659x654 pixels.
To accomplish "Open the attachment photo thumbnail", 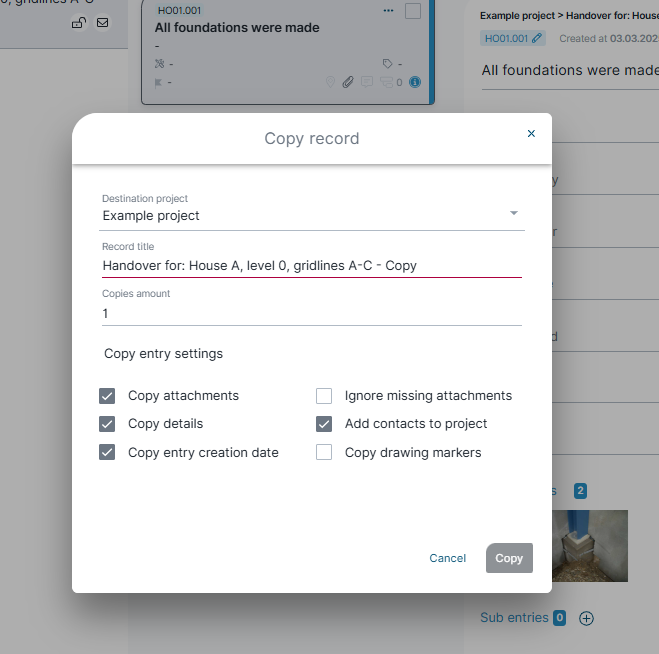I will 590,546.
